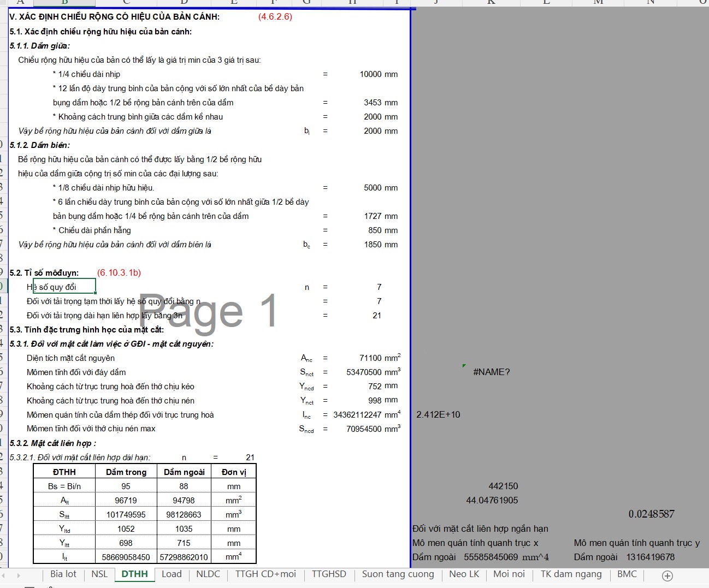Switch to the NSL sheet tab
This screenshot has height=588, width=709.
click(99, 574)
